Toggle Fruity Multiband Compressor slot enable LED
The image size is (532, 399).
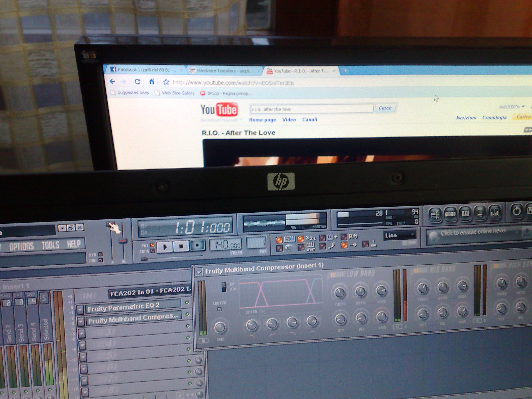(x=187, y=314)
